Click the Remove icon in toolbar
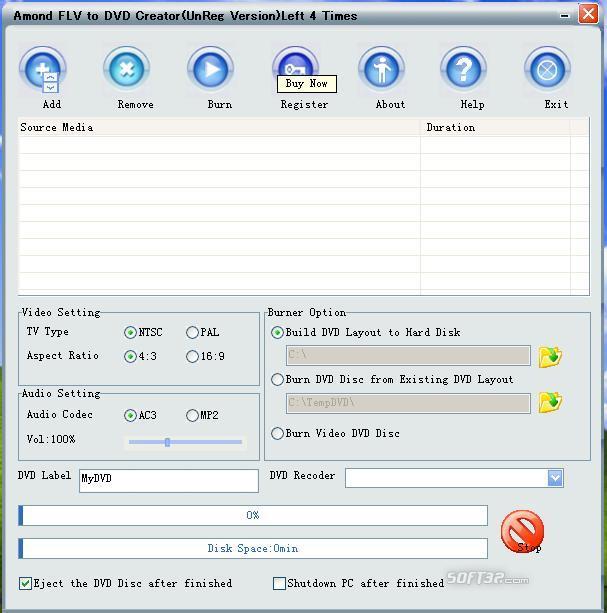Image resolution: width=607 pixels, height=613 pixels. pos(127,70)
